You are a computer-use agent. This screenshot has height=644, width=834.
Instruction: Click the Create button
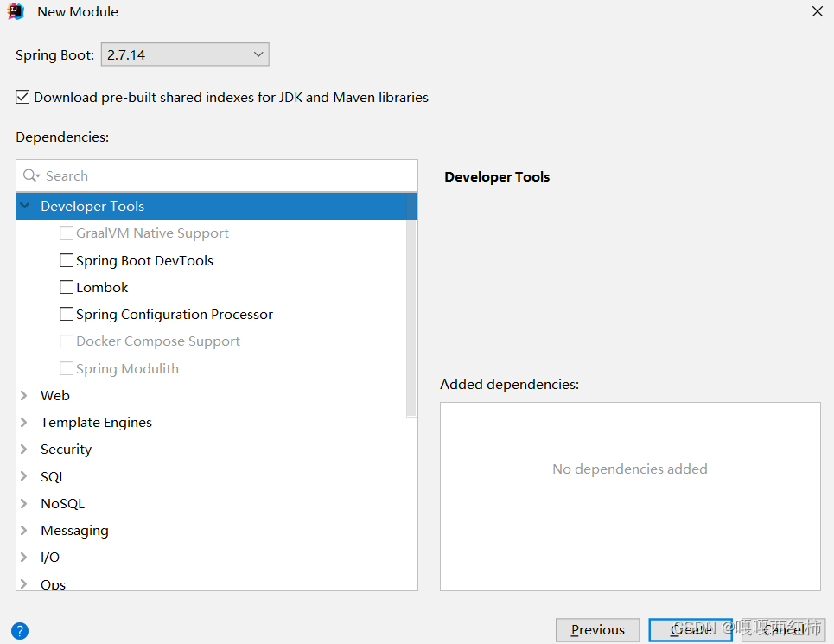click(x=691, y=630)
